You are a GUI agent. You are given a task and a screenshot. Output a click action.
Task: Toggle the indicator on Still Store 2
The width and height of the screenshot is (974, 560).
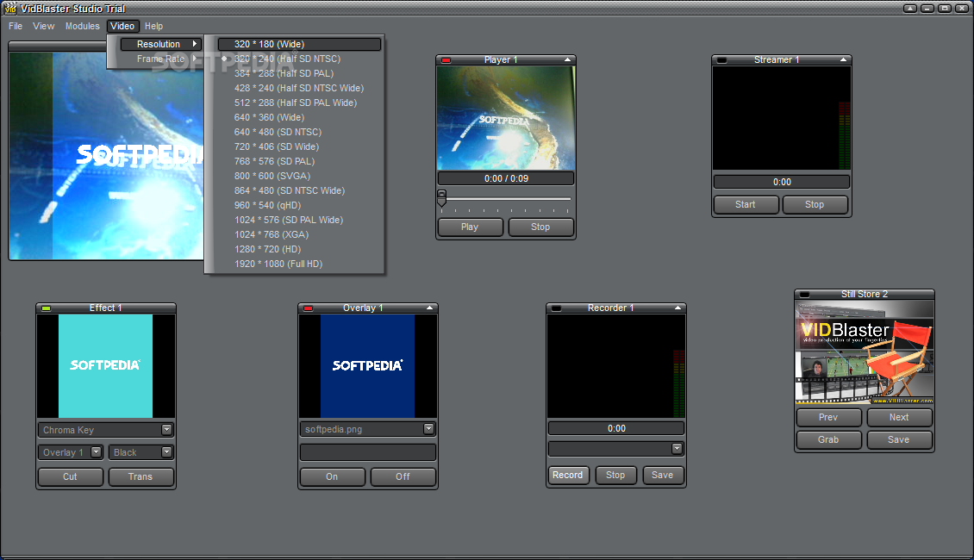[804, 295]
